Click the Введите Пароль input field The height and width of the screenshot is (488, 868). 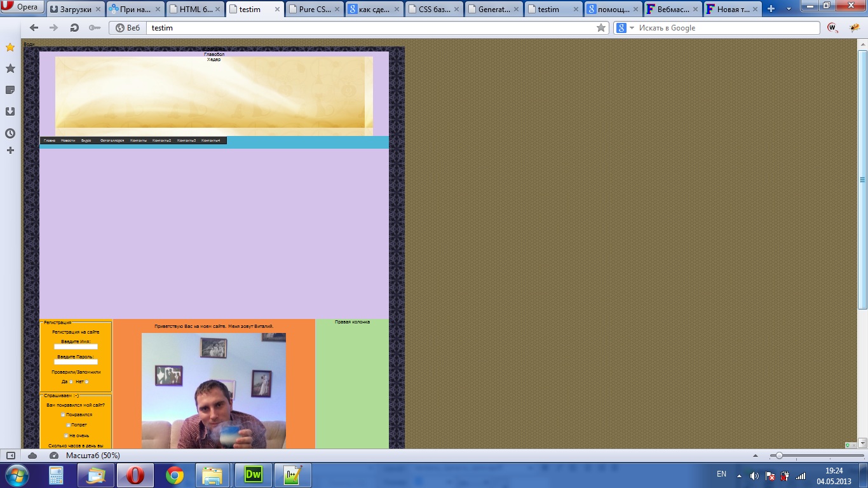pyautogui.click(x=76, y=362)
